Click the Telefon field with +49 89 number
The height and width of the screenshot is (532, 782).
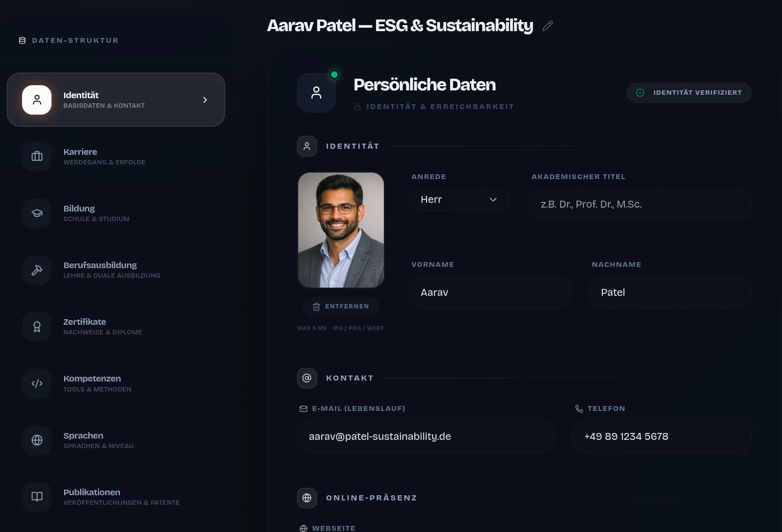tap(662, 436)
